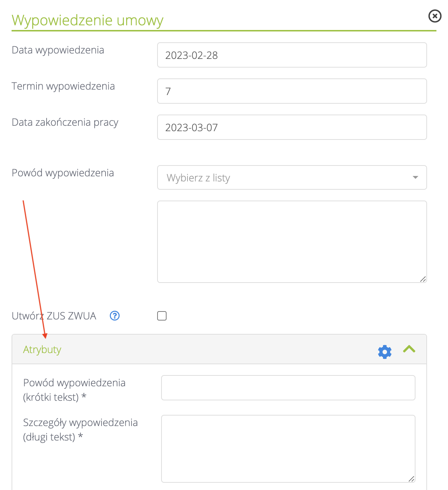448x490 pixels.
Task: Click the Data wypowiedzenia label text
Action: [58, 50]
